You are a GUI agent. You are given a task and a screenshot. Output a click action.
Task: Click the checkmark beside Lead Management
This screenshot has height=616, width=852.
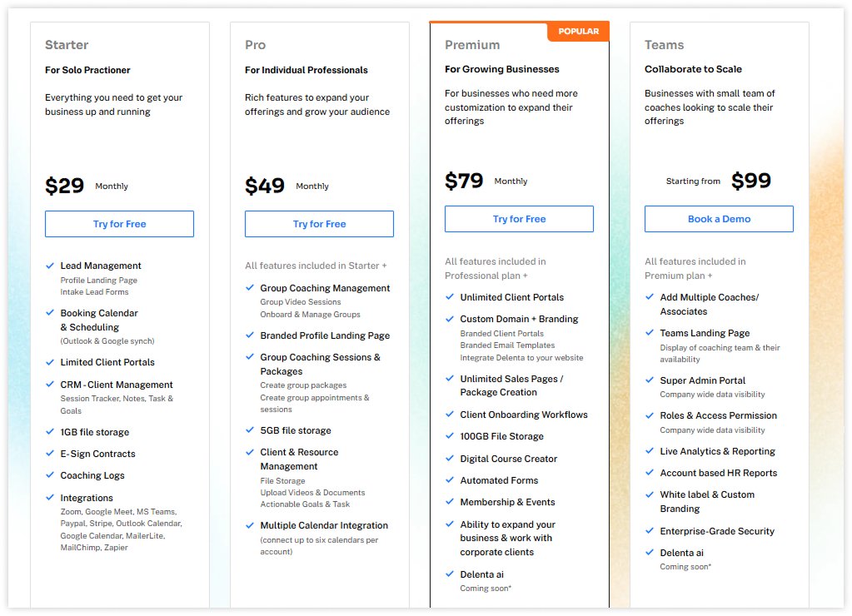pos(50,266)
